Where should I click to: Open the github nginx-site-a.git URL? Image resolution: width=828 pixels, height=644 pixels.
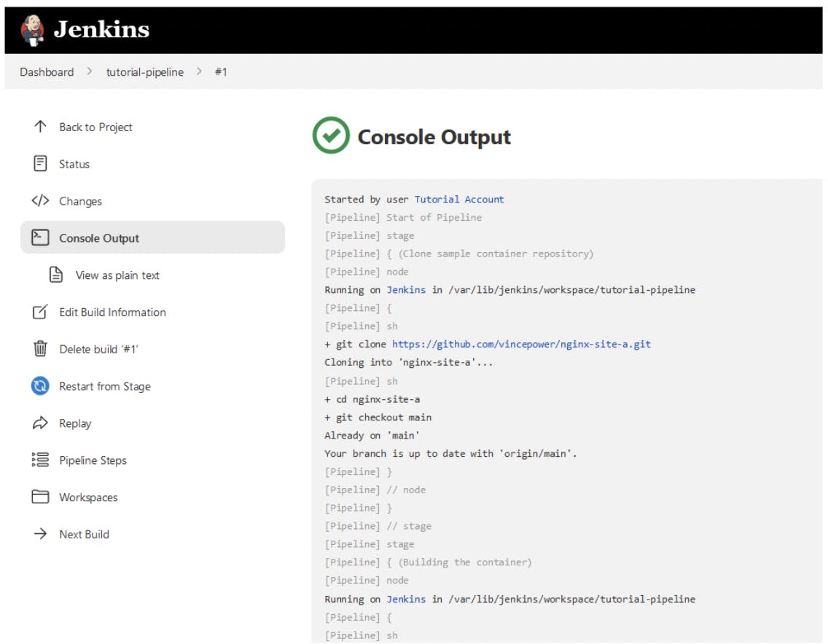[521, 344]
